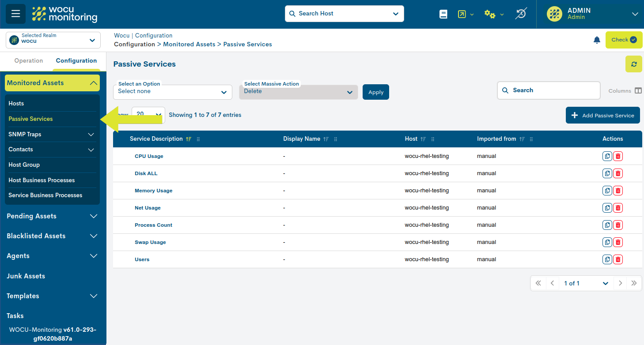Viewport: 644px width, 345px height.
Task: Copy the CPU Usage passive service
Action: 607,156
